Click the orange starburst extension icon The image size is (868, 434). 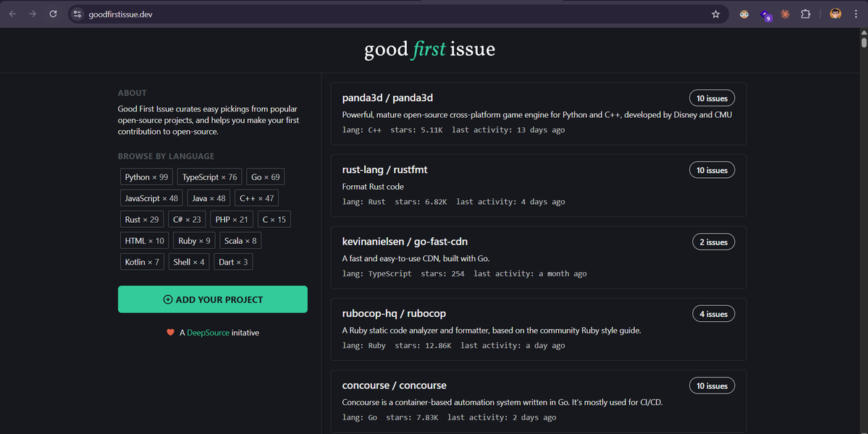point(785,14)
